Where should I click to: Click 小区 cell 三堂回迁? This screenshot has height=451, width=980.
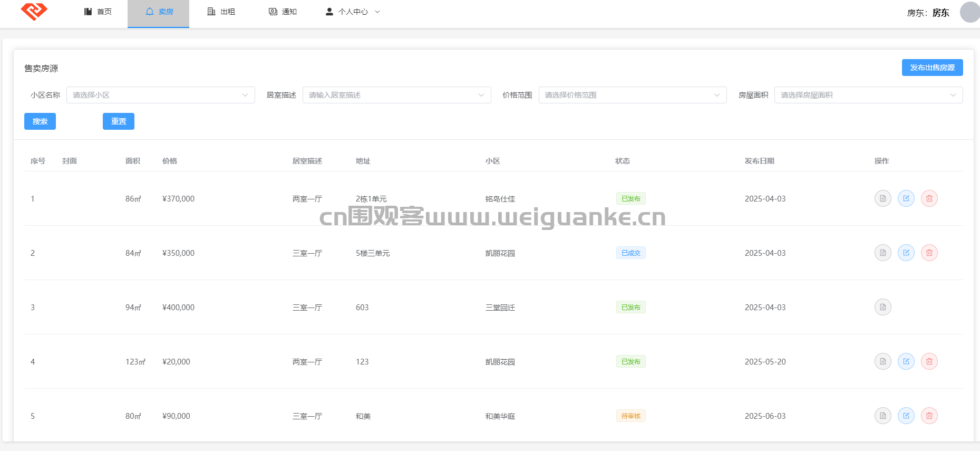point(500,308)
